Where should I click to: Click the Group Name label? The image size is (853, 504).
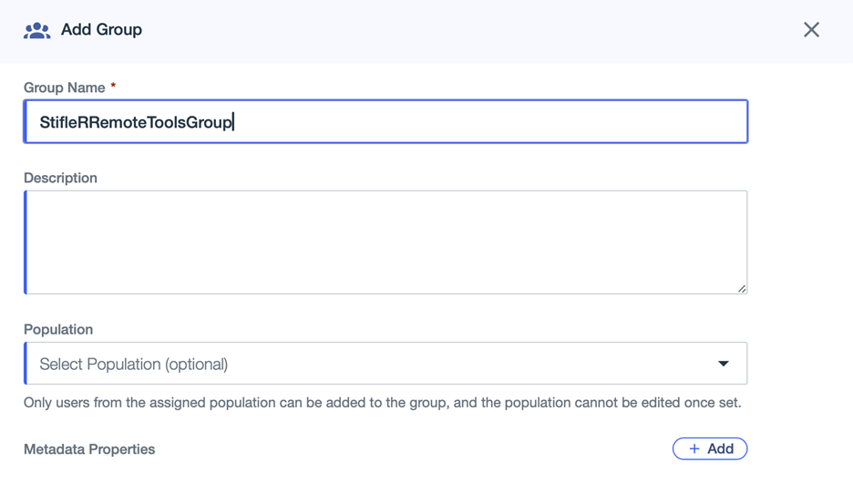tap(64, 87)
